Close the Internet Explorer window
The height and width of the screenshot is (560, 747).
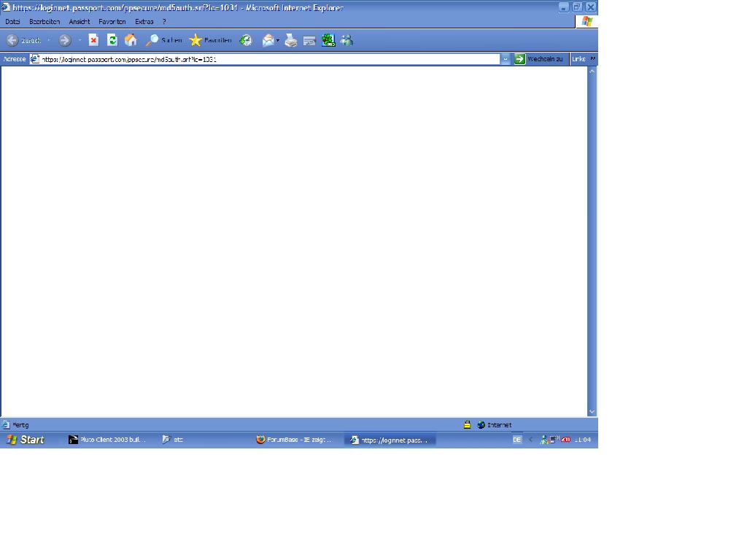[x=591, y=7]
